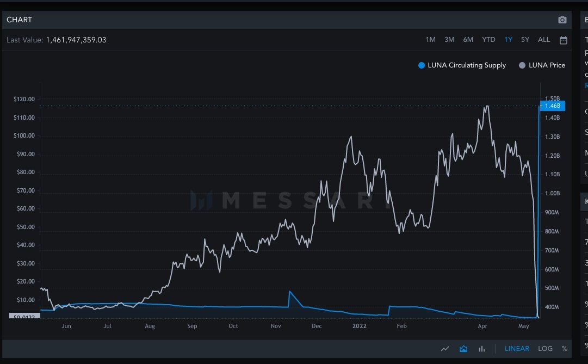
Task: Select the 1M time range
Action: [x=430, y=40]
